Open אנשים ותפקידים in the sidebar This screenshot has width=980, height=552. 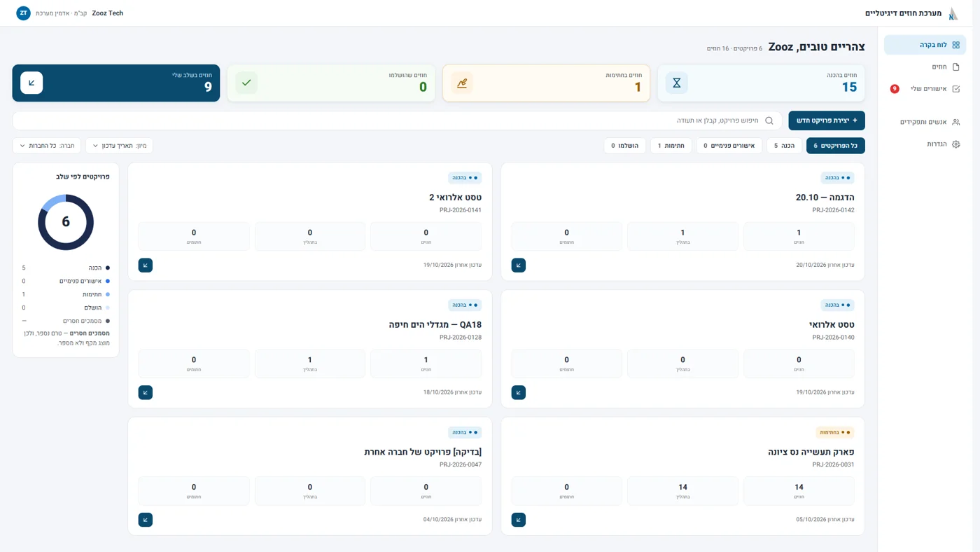[x=925, y=122]
